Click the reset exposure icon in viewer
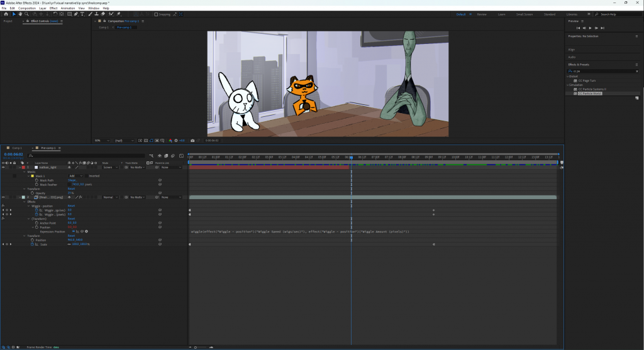The image size is (644, 350). click(176, 140)
